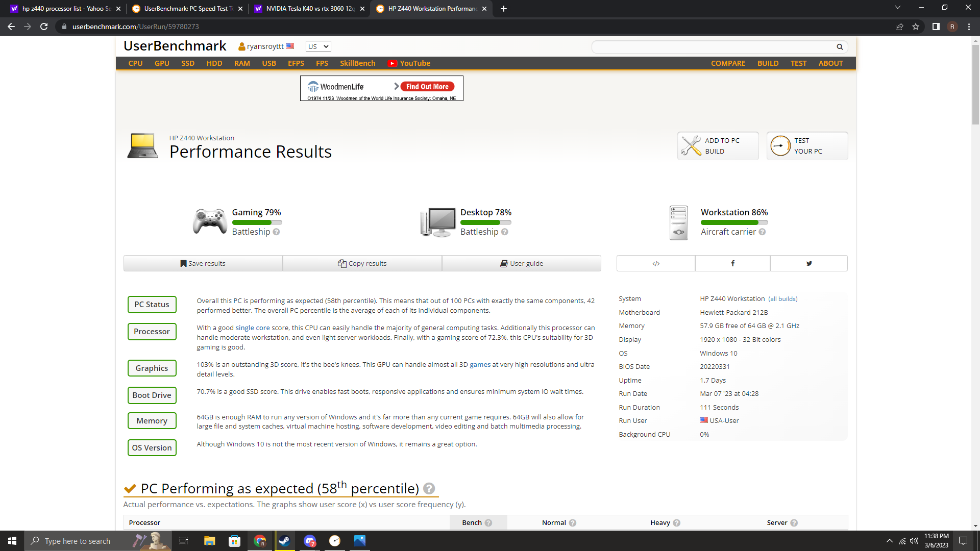Reload the page in Chrome
This screenshot has height=551, width=980.
tap(44, 27)
